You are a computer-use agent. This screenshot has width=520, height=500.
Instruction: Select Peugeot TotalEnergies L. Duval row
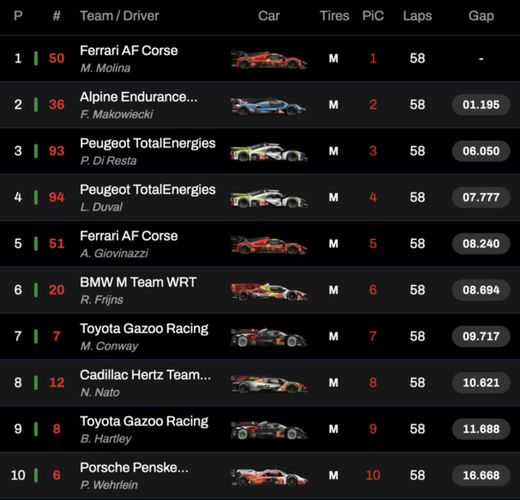point(260,197)
